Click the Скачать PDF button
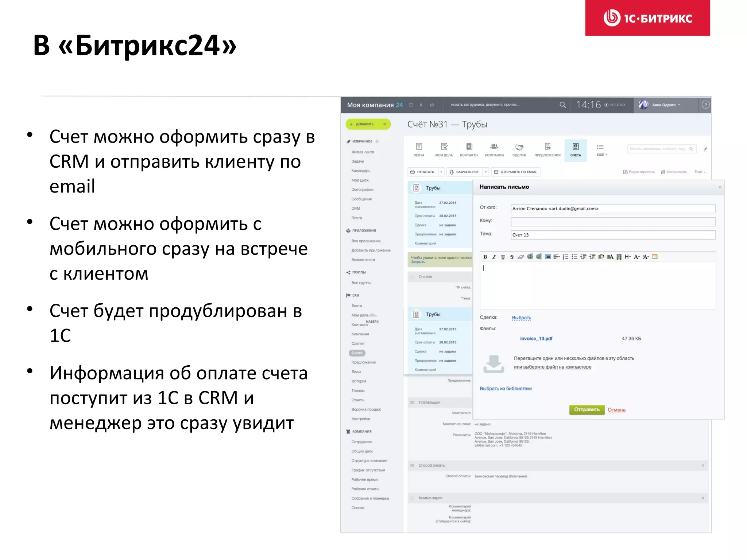The height and width of the screenshot is (560, 747). (x=464, y=172)
